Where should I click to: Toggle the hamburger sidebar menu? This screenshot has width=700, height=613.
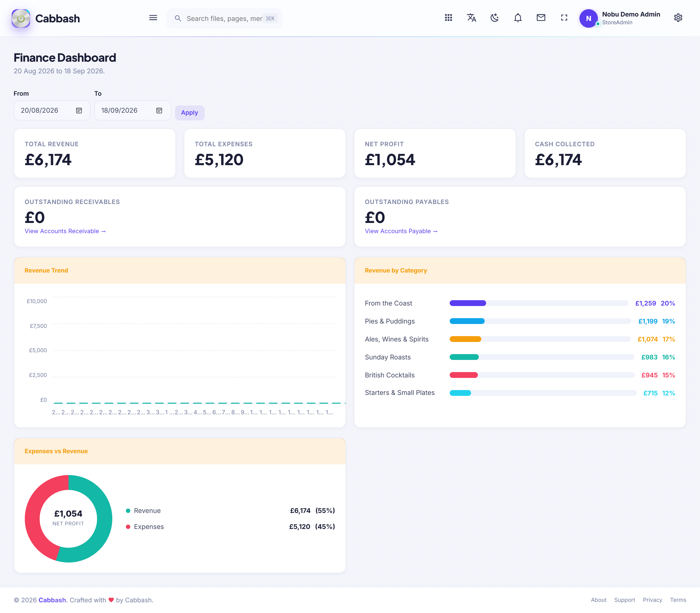pyautogui.click(x=153, y=18)
